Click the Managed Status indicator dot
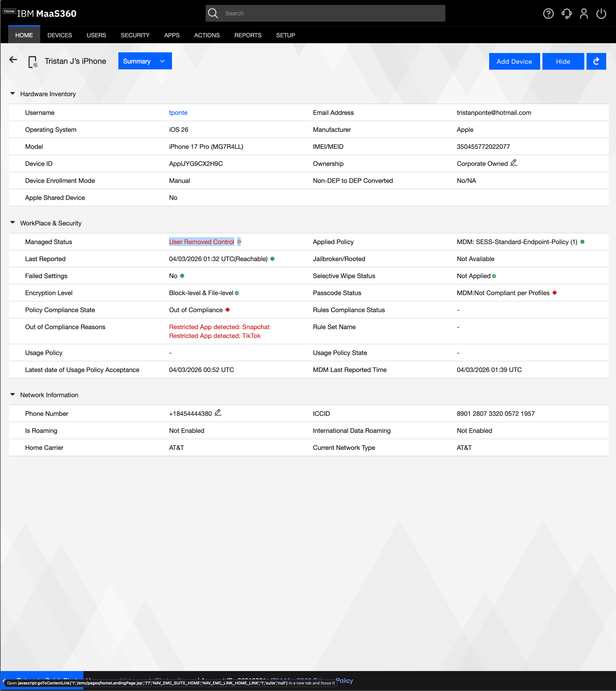The height and width of the screenshot is (691, 616). pyautogui.click(x=239, y=242)
